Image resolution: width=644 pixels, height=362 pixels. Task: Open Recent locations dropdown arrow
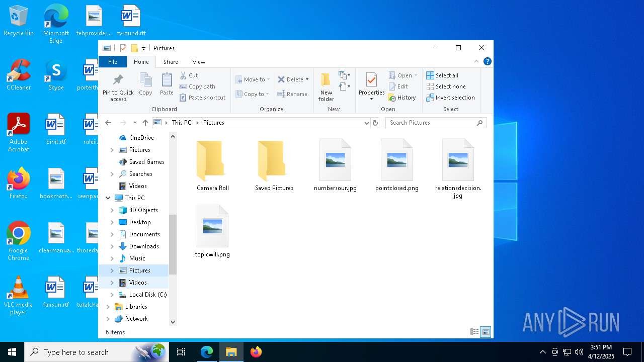[x=135, y=123]
